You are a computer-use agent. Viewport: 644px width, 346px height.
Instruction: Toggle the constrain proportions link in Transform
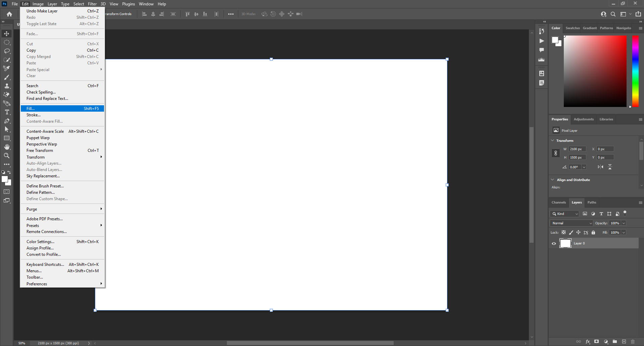coord(555,153)
